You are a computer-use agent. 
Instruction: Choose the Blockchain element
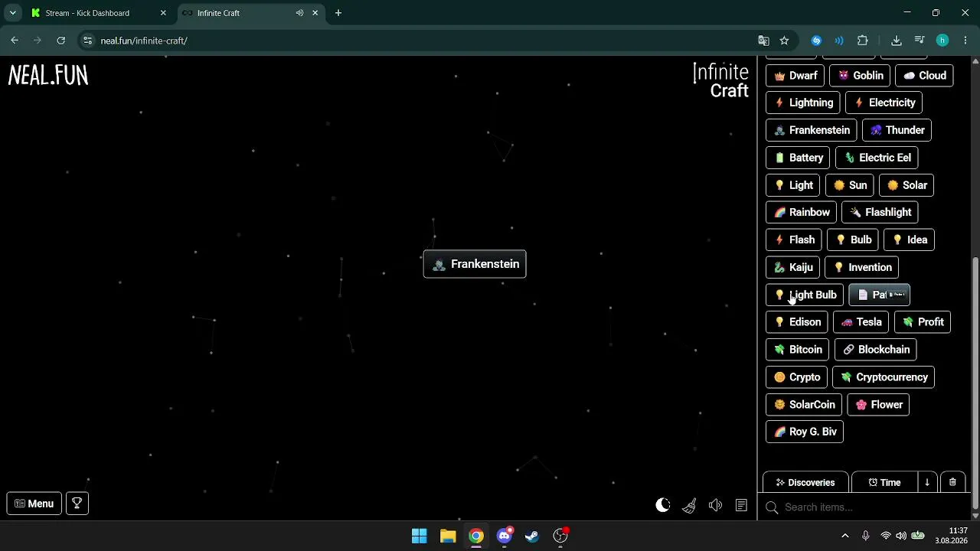[x=875, y=350]
